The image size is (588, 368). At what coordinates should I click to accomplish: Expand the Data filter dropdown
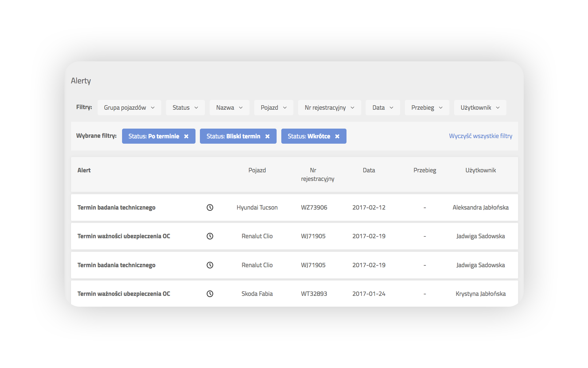[383, 108]
